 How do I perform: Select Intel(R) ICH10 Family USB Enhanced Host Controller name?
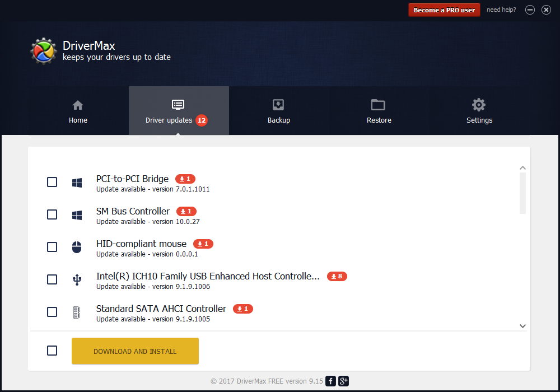208,276
